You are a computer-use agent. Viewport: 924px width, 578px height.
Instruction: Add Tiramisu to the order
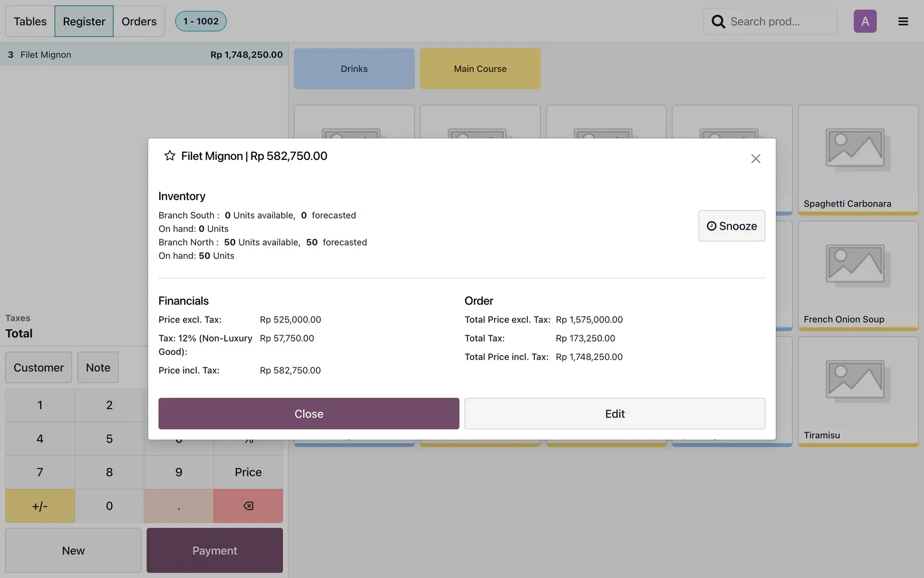858,392
